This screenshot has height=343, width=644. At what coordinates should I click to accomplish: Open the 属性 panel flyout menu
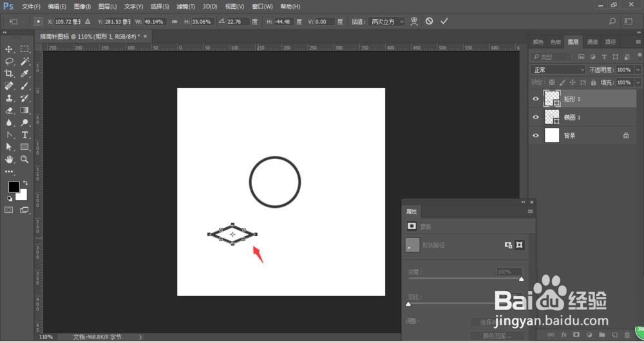(530, 212)
